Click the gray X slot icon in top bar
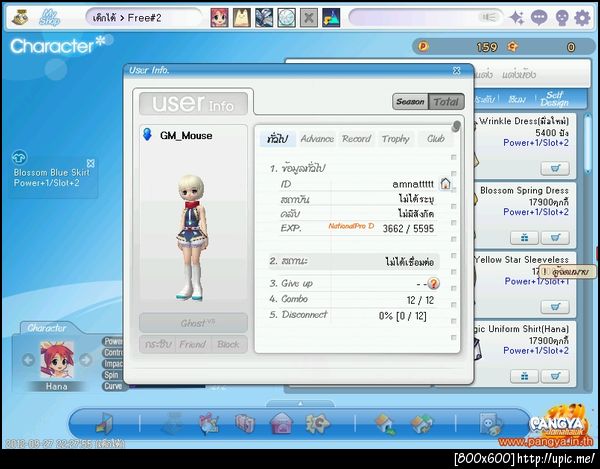The height and width of the screenshot is (469, 600). (309, 18)
